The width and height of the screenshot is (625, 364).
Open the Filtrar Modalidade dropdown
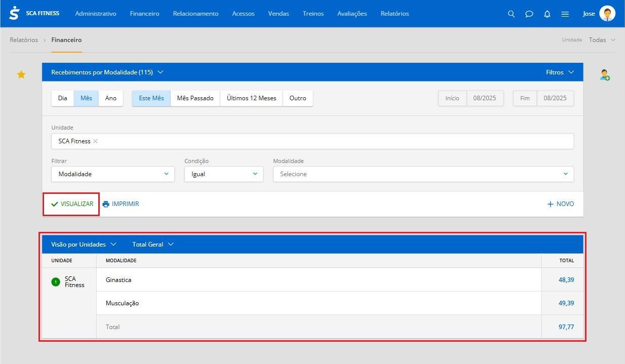tap(113, 174)
